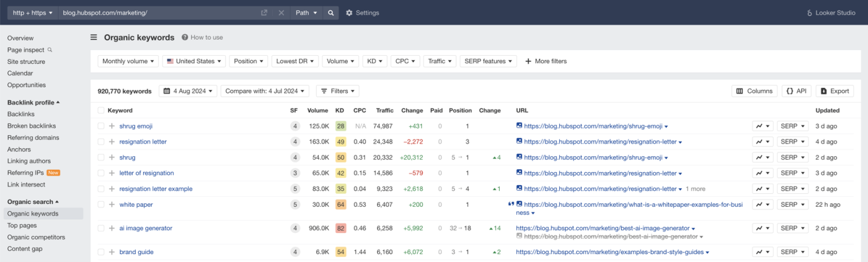The width and height of the screenshot is (868, 262).
Task: Open Backlinks in the sidebar
Action: coord(21,114)
